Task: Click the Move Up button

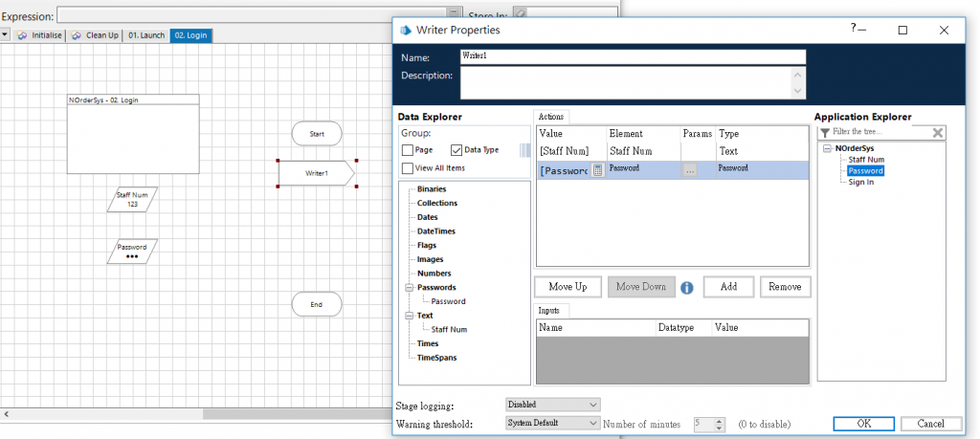Action: (x=568, y=287)
